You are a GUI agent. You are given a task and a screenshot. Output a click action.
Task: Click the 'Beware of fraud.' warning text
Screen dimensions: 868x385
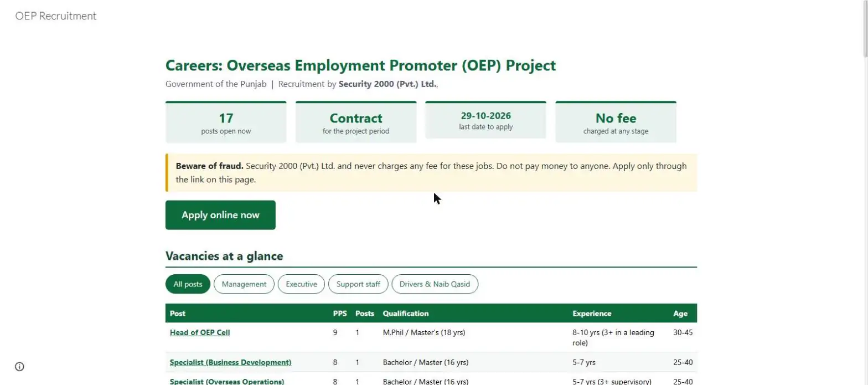[x=209, y=166]
